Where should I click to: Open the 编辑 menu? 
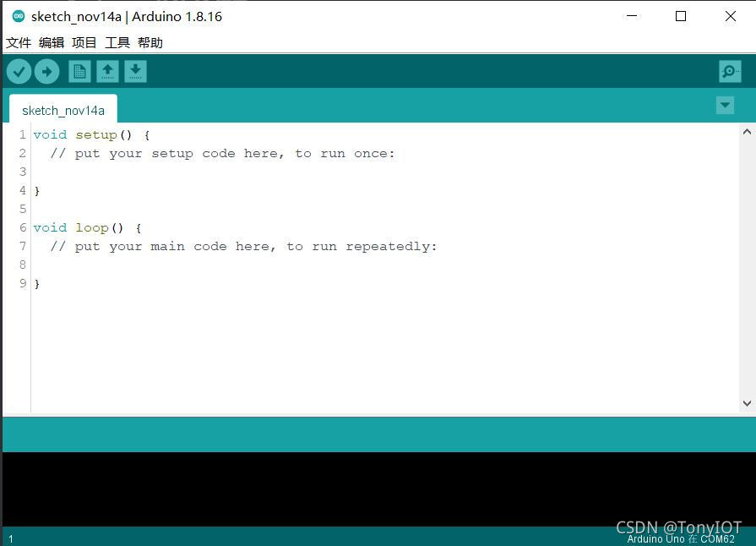tap(52, 43)
